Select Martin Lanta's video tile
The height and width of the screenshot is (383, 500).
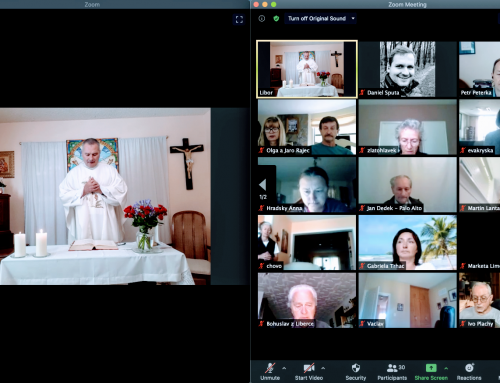point(479,185)
